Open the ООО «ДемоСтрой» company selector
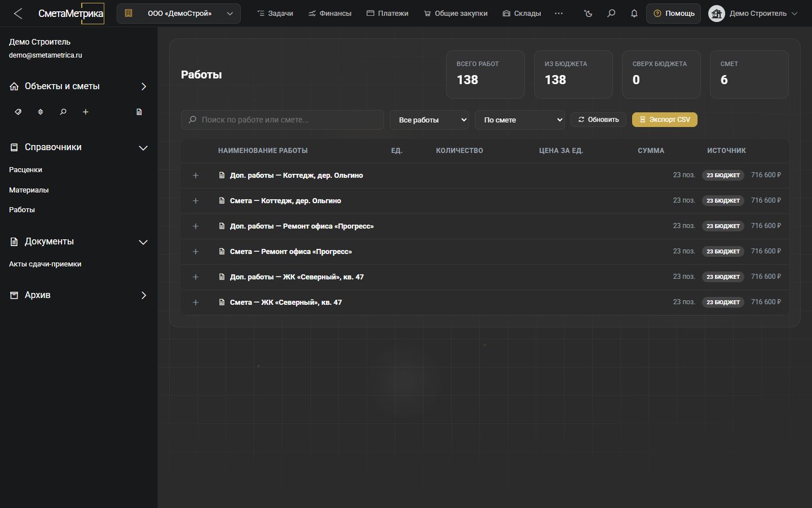Image resolution: width=812 pixels, height=508 pixels. point(179,14)
